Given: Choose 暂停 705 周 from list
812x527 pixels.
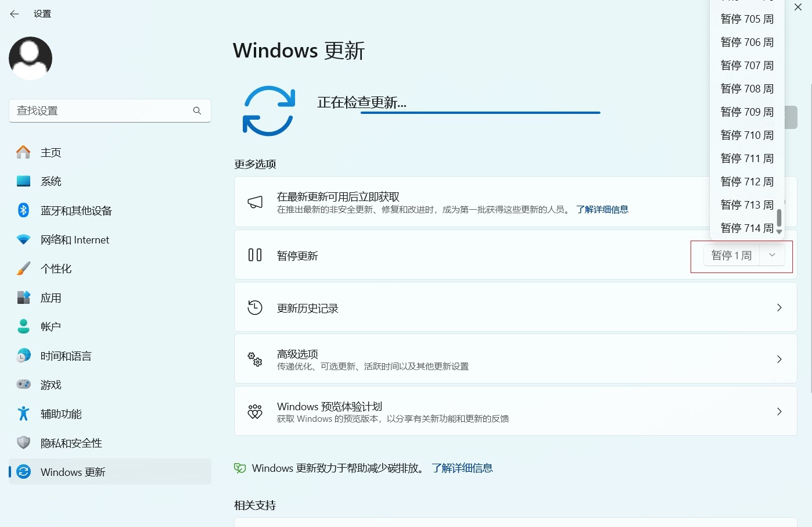Looking at the screenshot, I should coord(747,19).
